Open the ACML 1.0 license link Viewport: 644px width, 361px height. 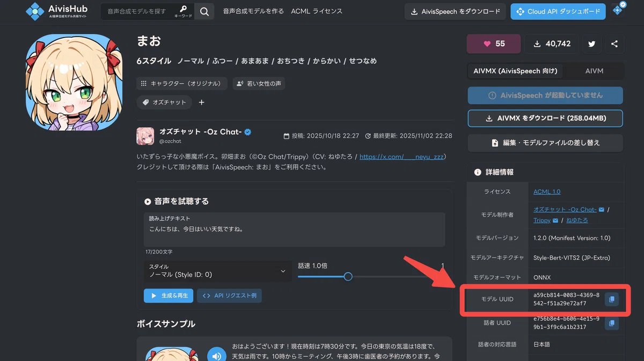pyautogui.click(x=547, y=191)
